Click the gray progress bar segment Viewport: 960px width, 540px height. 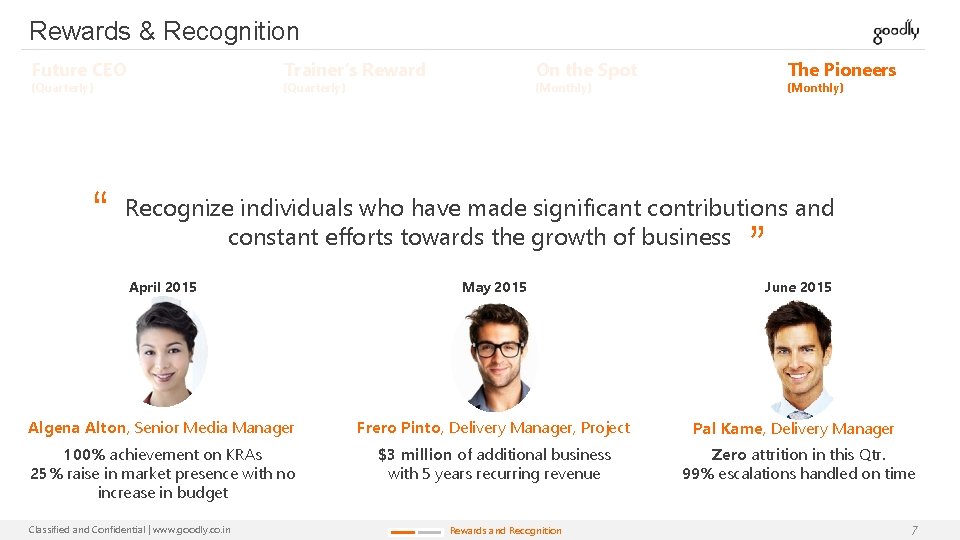pyautogui.click(x=429, y=532)
